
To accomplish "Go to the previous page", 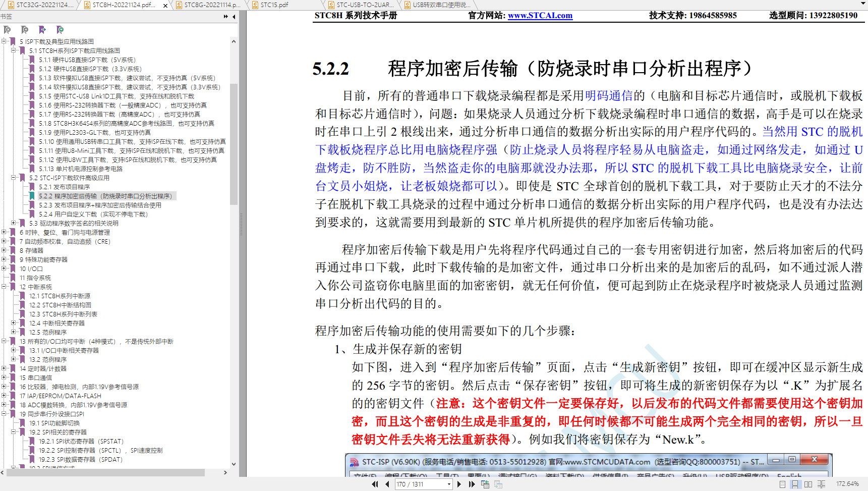I will coord(387,484).
